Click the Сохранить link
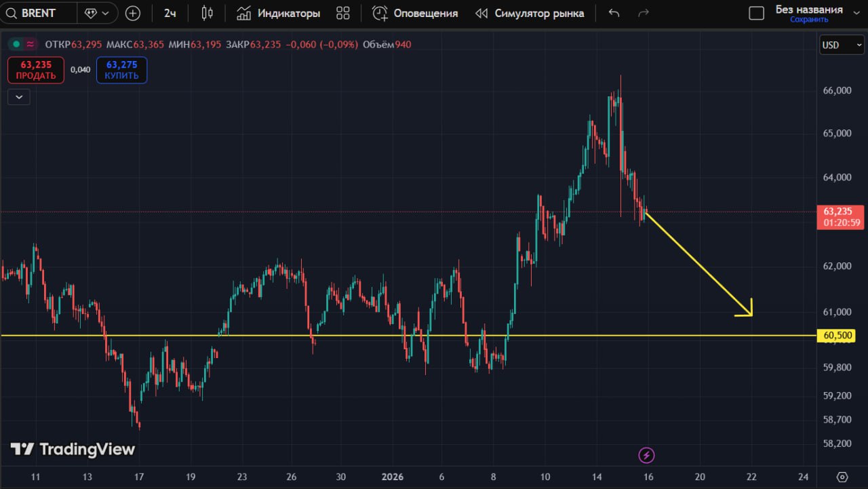The image size is (868, 489). coord(809,20)
